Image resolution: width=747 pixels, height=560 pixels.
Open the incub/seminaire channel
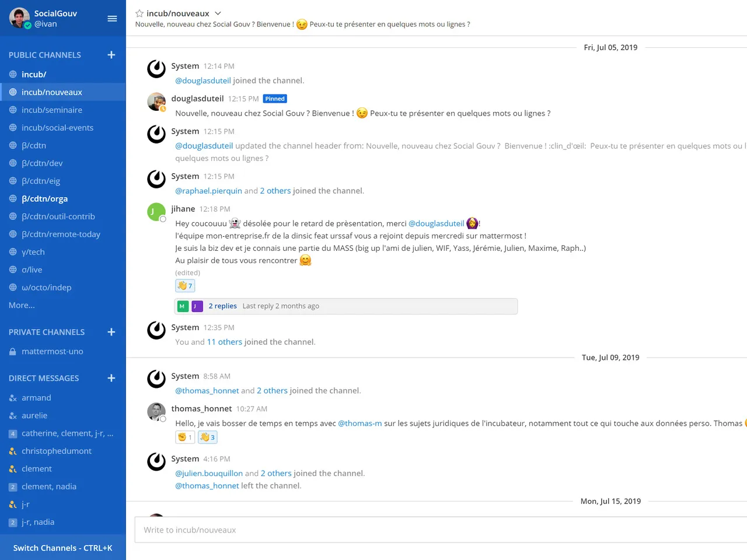coord(63,110)
